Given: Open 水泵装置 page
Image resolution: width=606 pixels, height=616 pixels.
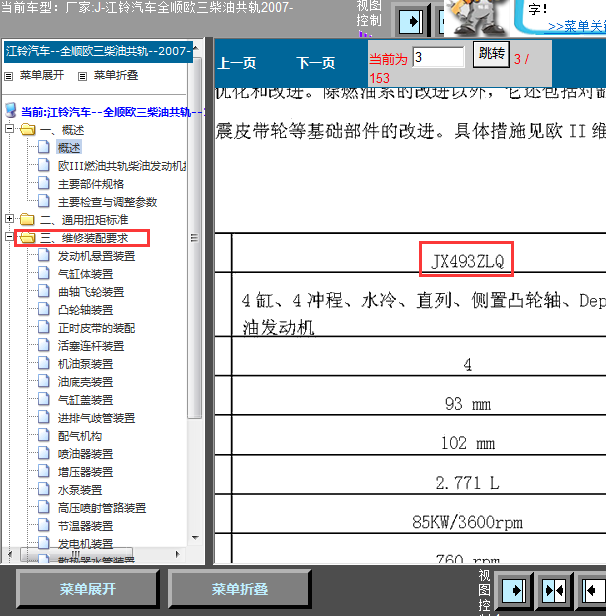Looking at the screenshot, I should [x=80, y=490].
